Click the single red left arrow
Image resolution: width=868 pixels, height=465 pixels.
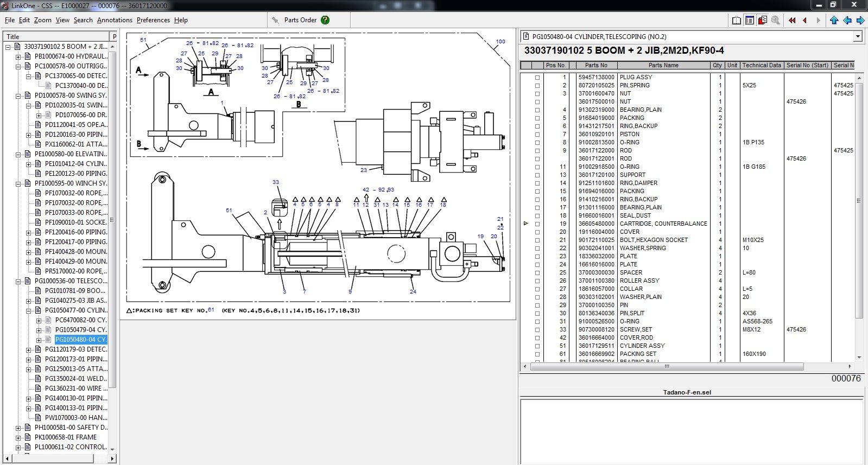pos(804,21)
